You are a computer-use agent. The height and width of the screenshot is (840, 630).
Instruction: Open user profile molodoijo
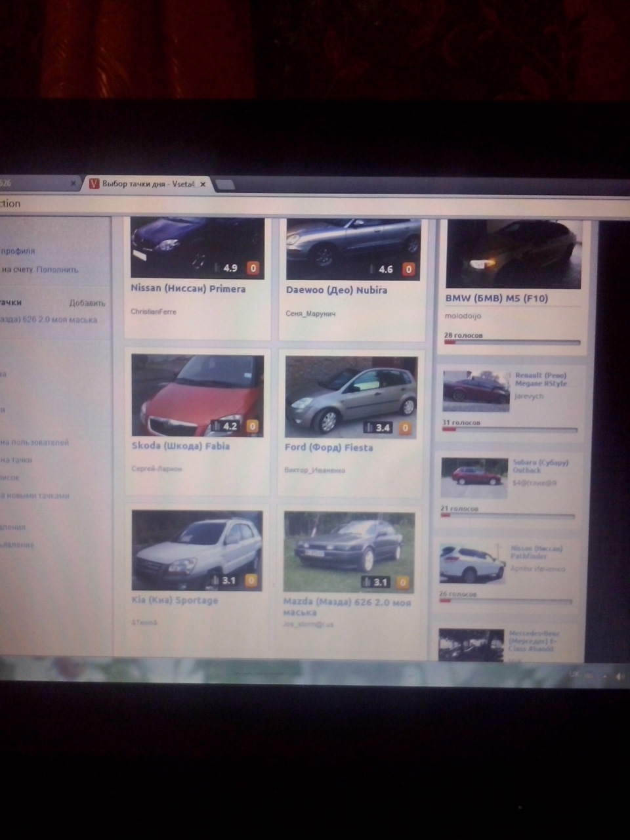tap(463, 316)
